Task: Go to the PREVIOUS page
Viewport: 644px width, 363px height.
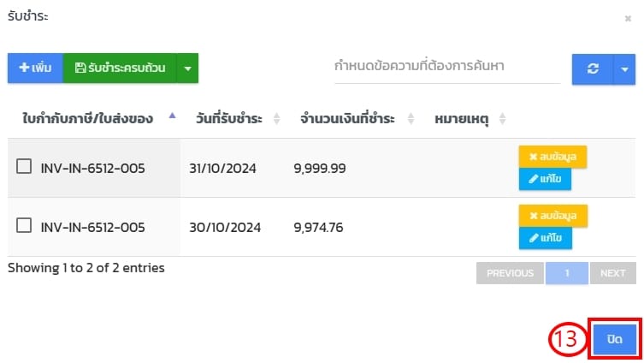Action: tap(510, 273)
